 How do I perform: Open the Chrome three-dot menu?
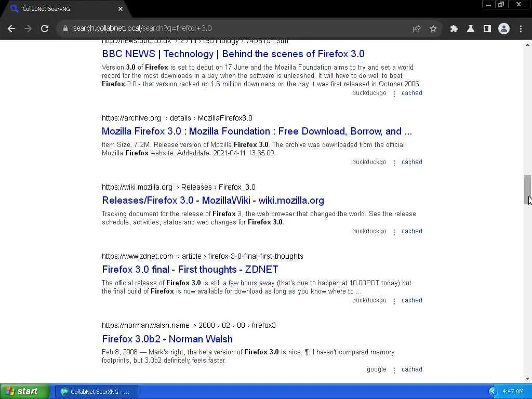[x=521, y=29]
